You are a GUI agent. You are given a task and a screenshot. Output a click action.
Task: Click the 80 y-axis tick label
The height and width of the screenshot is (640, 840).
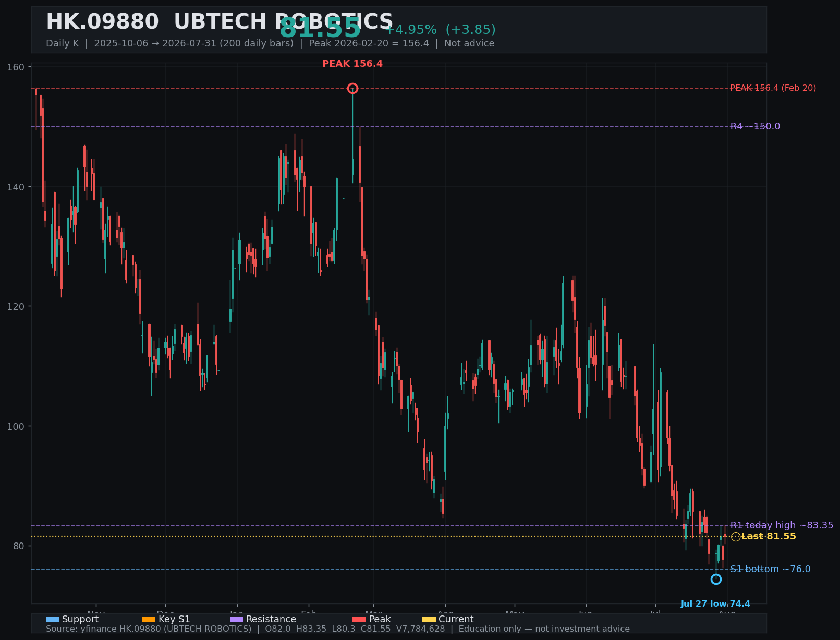tap(19, 546)
